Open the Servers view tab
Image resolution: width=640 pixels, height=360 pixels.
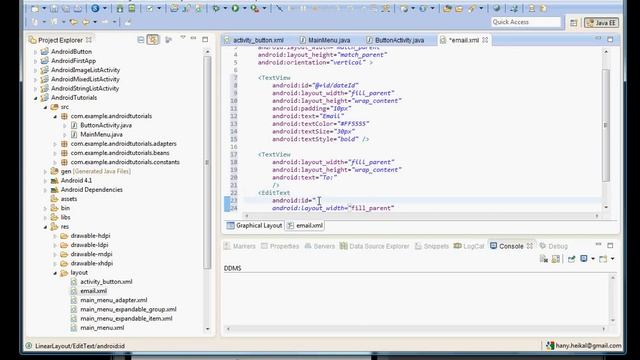coord(320,246)
